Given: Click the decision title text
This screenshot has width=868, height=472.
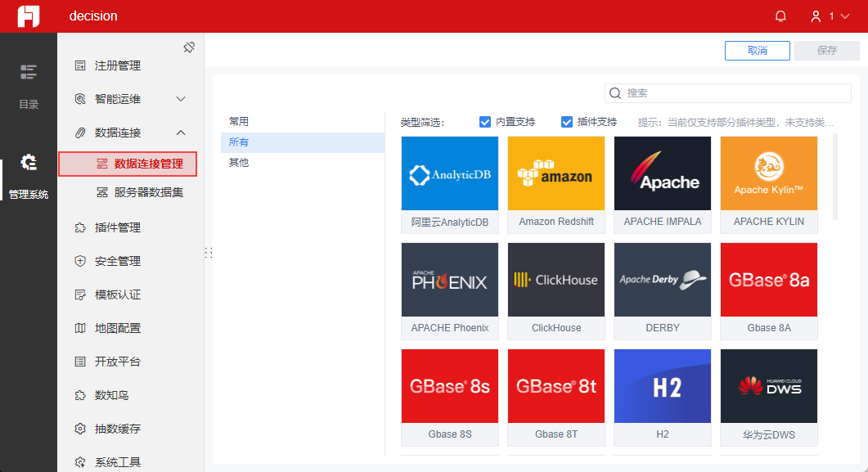Looking at the screenshot, I should tap(93, 16).
